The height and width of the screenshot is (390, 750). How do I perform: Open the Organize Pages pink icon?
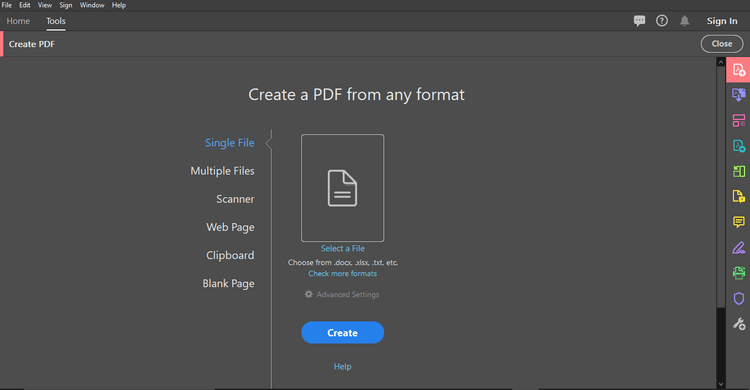click(x=739, y=120)
